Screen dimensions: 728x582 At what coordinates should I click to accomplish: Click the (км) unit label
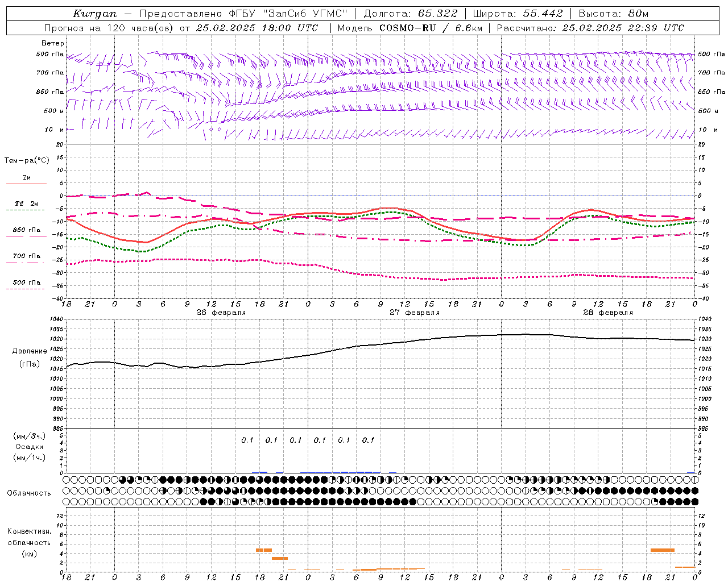point(29,554)
